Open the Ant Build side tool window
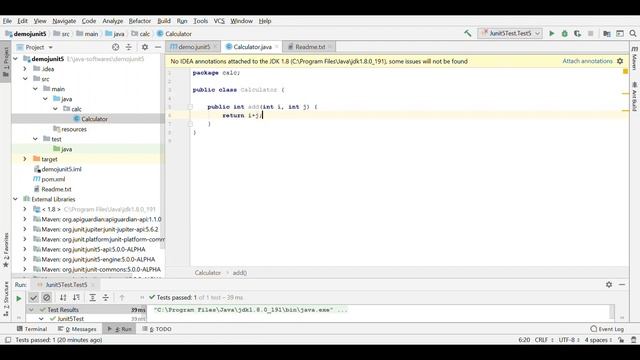The height and width of the screenshot is (360, 640). coord(635,96)
